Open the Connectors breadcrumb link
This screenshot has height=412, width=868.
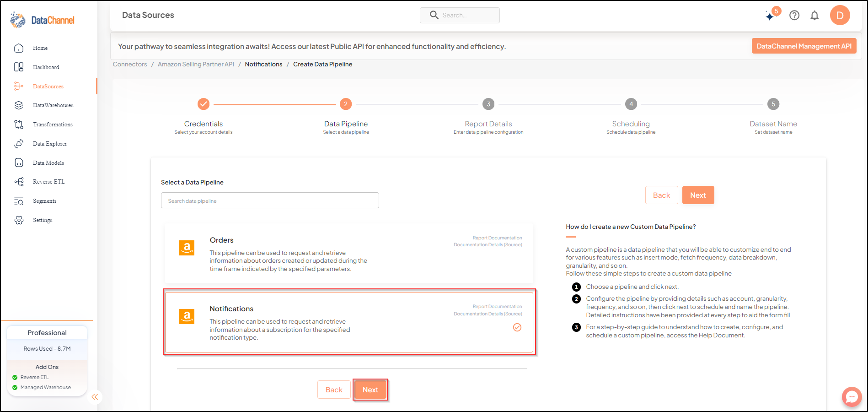tap(130, 64)
